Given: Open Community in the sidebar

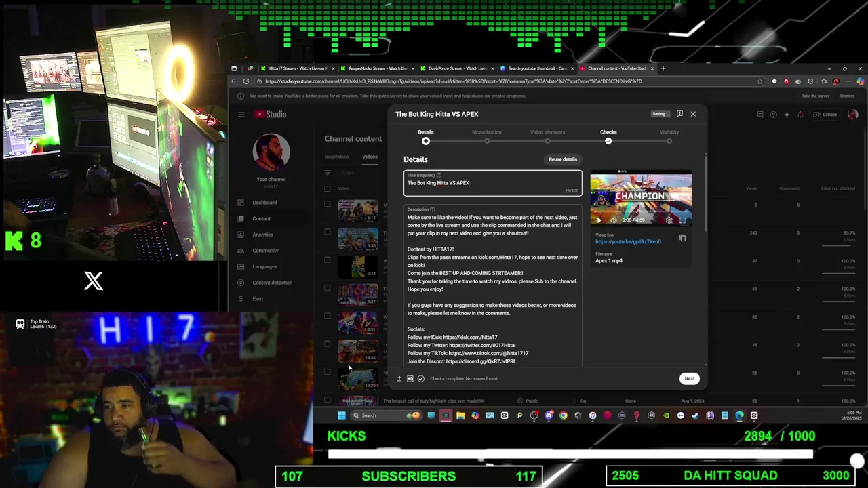Looking at the screenshot, I should pyautogui.click(x=265, y=251).
